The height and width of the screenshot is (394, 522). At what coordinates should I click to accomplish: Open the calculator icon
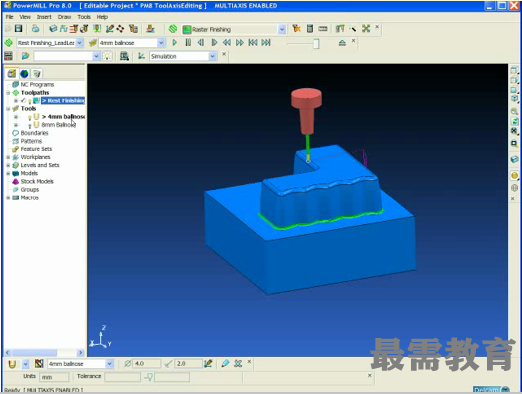click(x=310, y=29)
